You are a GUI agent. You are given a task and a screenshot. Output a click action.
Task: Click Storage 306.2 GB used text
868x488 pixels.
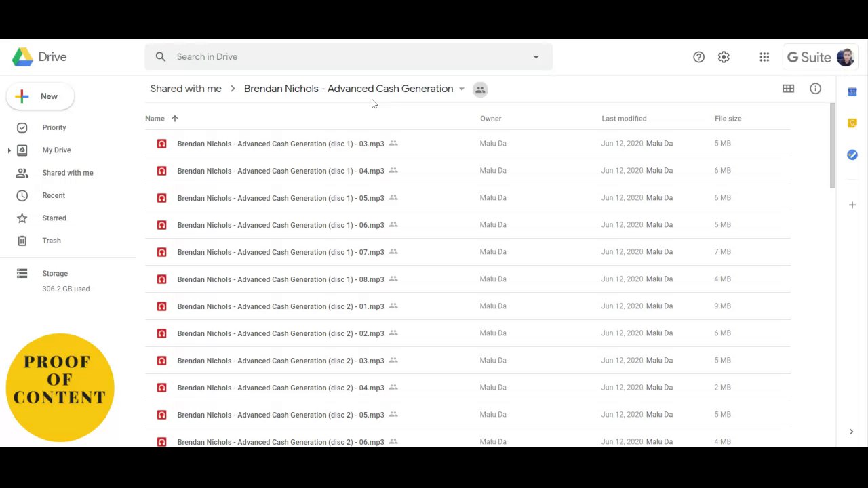click(x=66, y=289)
